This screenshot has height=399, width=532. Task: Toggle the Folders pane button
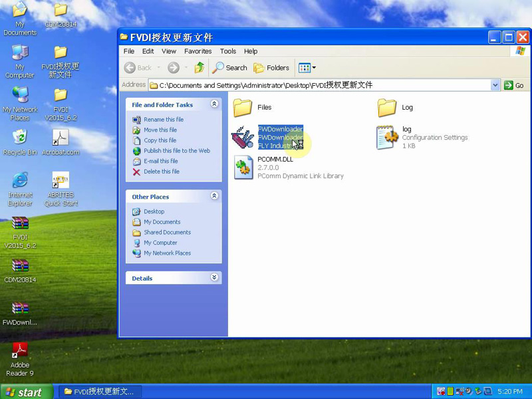(271, 68)
